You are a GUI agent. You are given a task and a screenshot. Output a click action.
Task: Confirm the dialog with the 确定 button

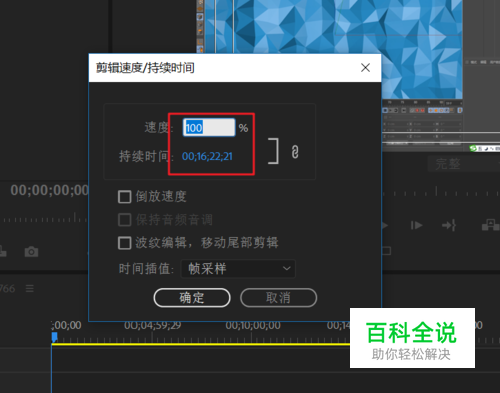point(192,298)
